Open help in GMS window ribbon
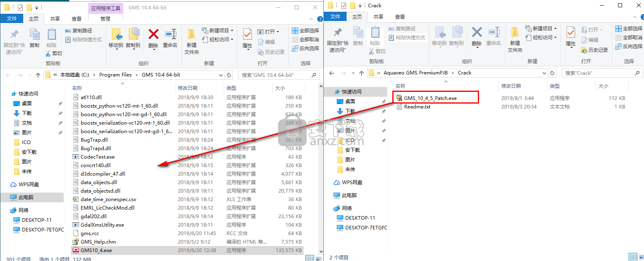Image resolution: width=644 pixels, height=261 pixels. pos(320,19)
